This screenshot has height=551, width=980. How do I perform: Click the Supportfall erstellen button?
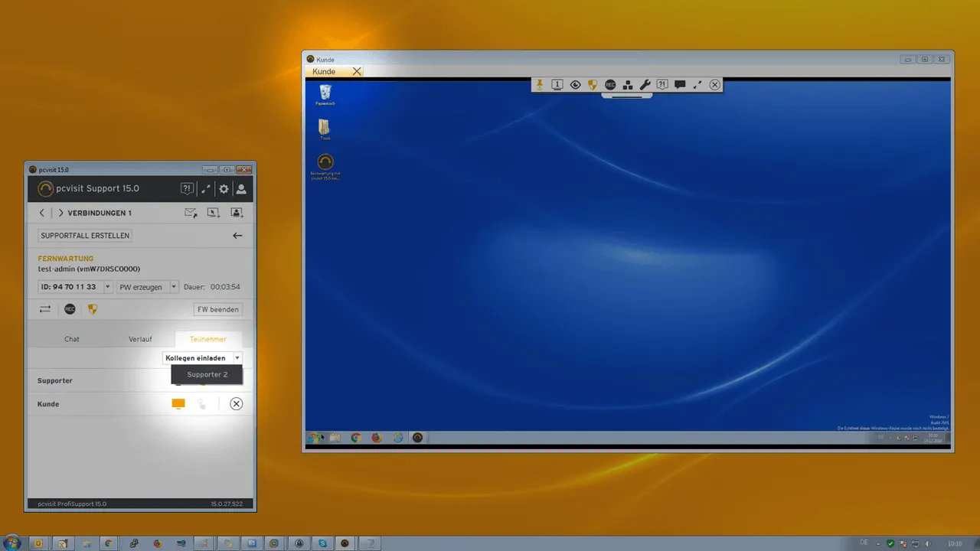click(85, 236)
